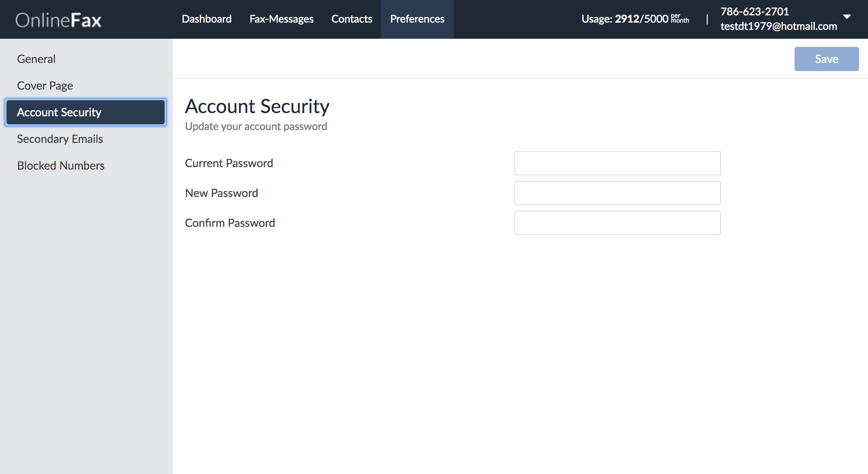868x474 pixels.
Task: Click inside the New Password box
Action: point(617,193)
